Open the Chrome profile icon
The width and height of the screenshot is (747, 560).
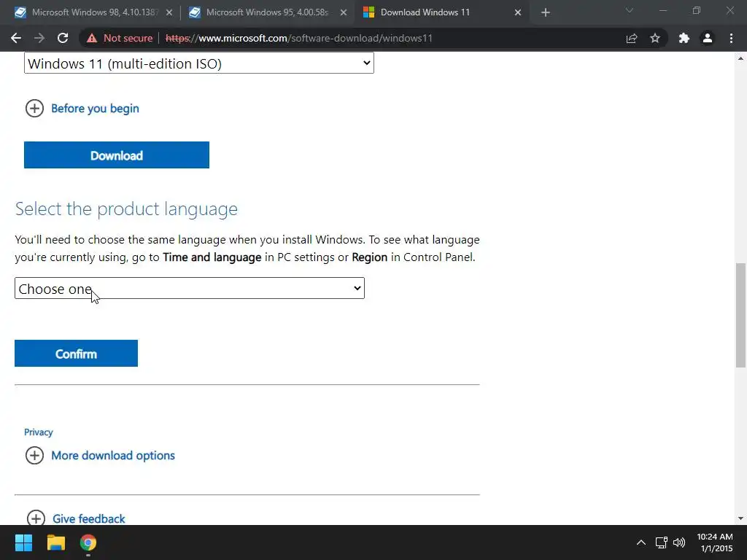click(x=708, y=38)
